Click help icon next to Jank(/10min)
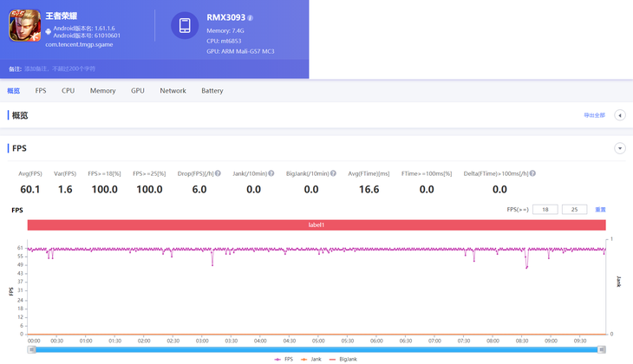 271,173
